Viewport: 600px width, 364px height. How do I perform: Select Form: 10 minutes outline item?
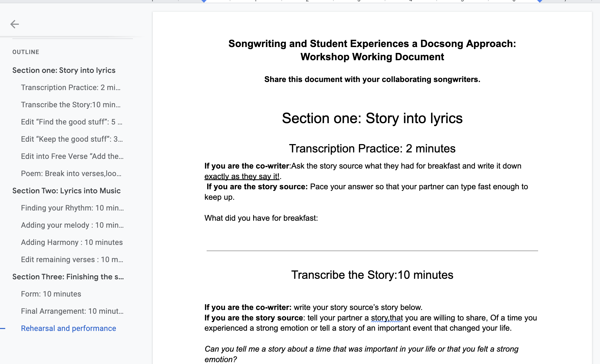coord(51,294)
